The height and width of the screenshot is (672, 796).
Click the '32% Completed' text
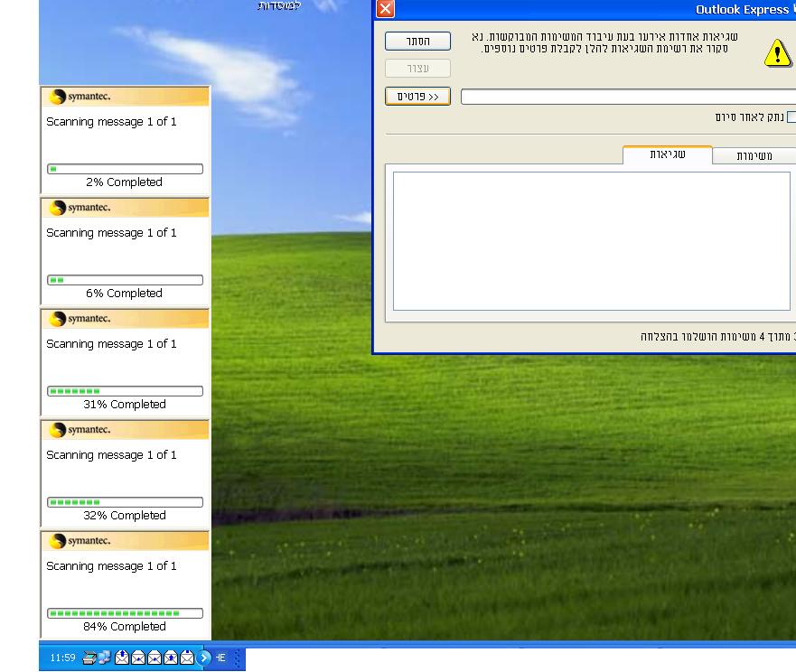click(x=125, y=516)
